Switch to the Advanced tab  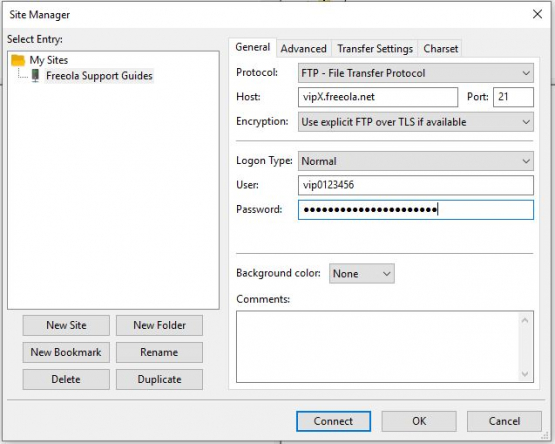(x=303, y=49)
